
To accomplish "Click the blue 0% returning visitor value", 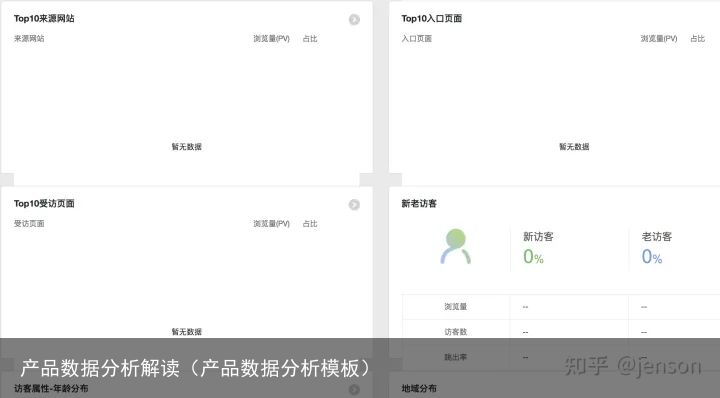I will tap(652, 256).
